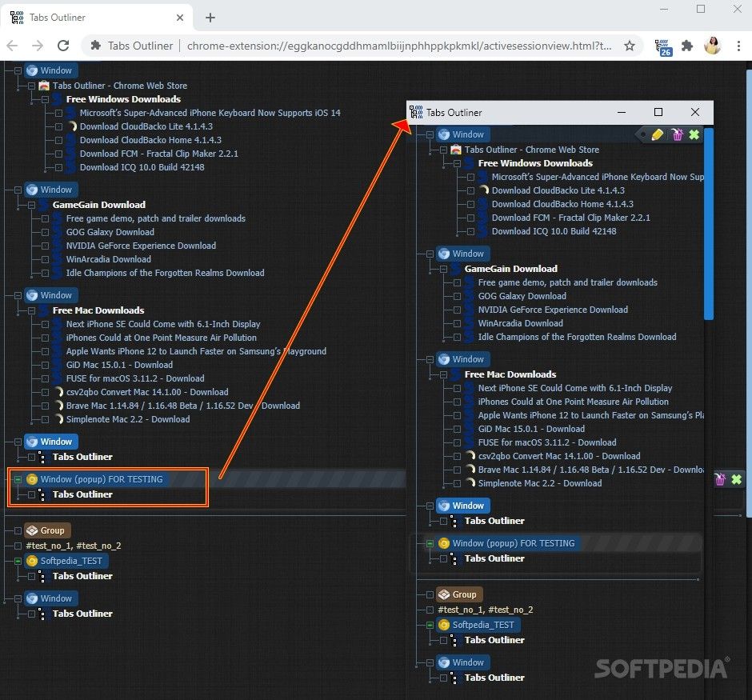Click the yellow icon of Window (popup) FOR TESTING in the popup
Screen dimensions: 752x700
pyautogui.click(x=444, y=543)
